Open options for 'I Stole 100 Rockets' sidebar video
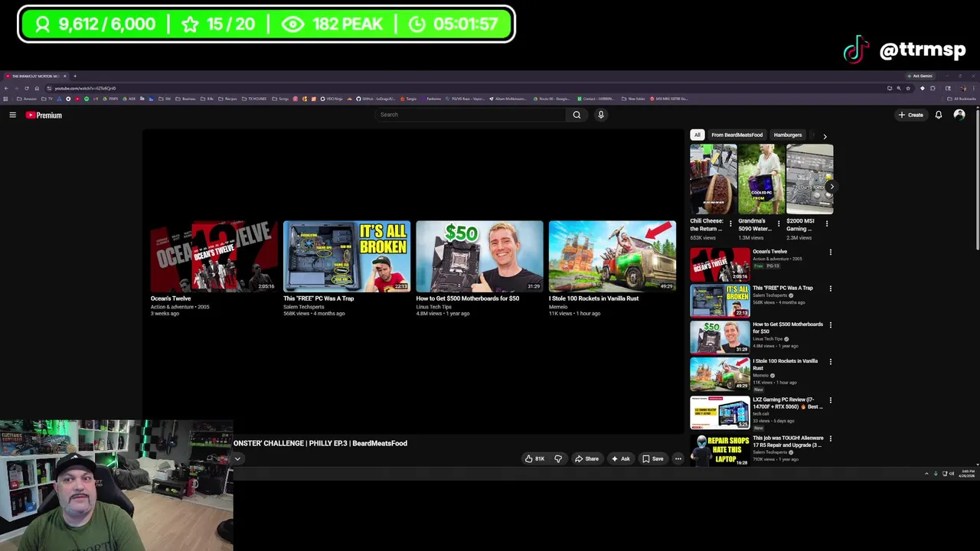980x551 pixels. [831, 361]
